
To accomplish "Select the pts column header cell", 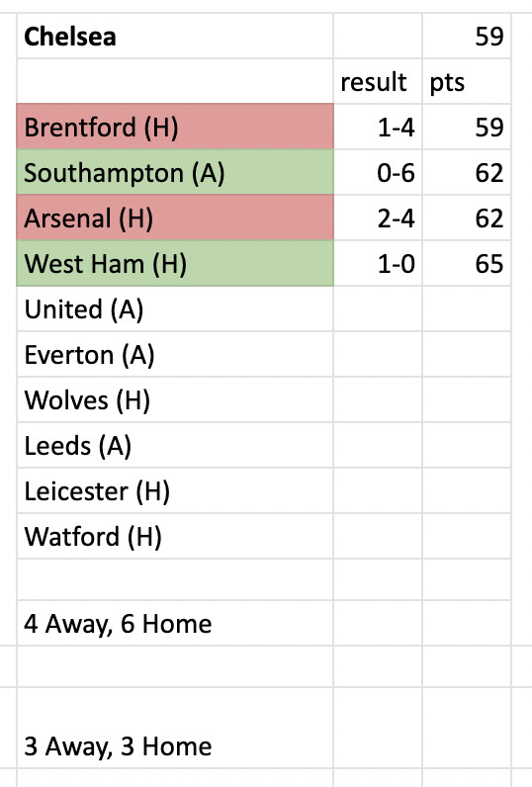I will click(x=467, y=81).
